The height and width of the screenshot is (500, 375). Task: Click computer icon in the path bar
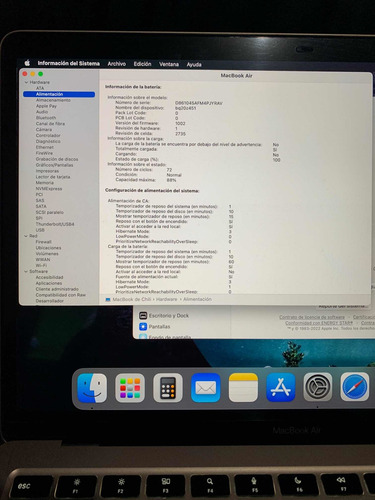tap(108, 300)
